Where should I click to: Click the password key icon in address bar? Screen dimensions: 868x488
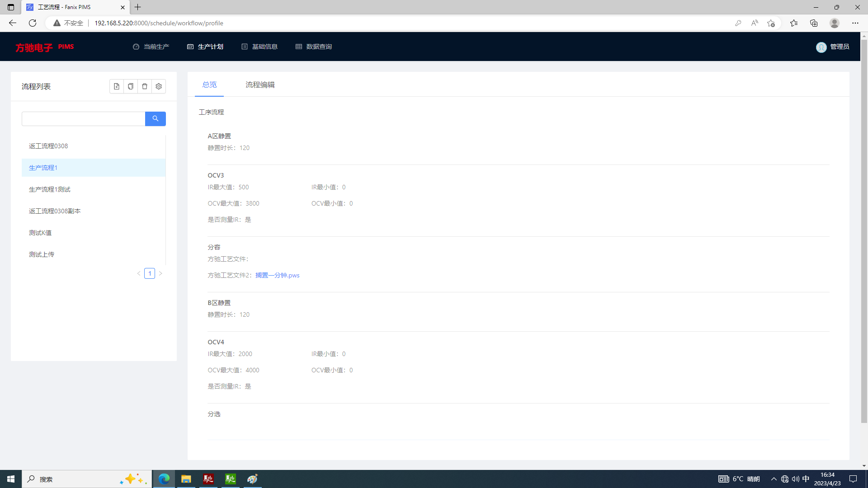[738, 23]
